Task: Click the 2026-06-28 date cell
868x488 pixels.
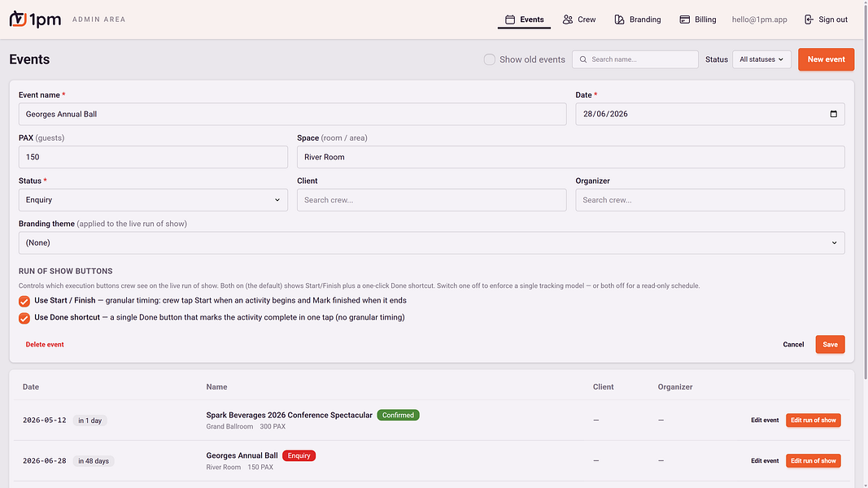Action: (44, 460)
